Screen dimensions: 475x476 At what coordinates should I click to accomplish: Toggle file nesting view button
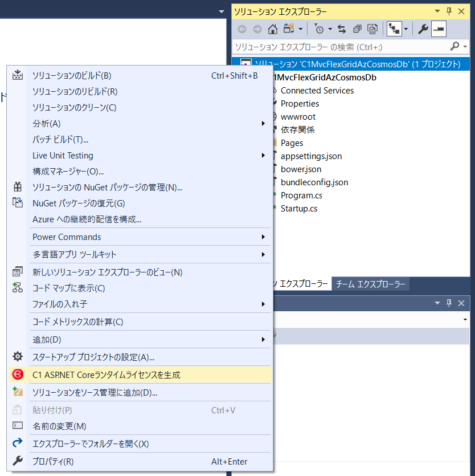click(394, 29)
